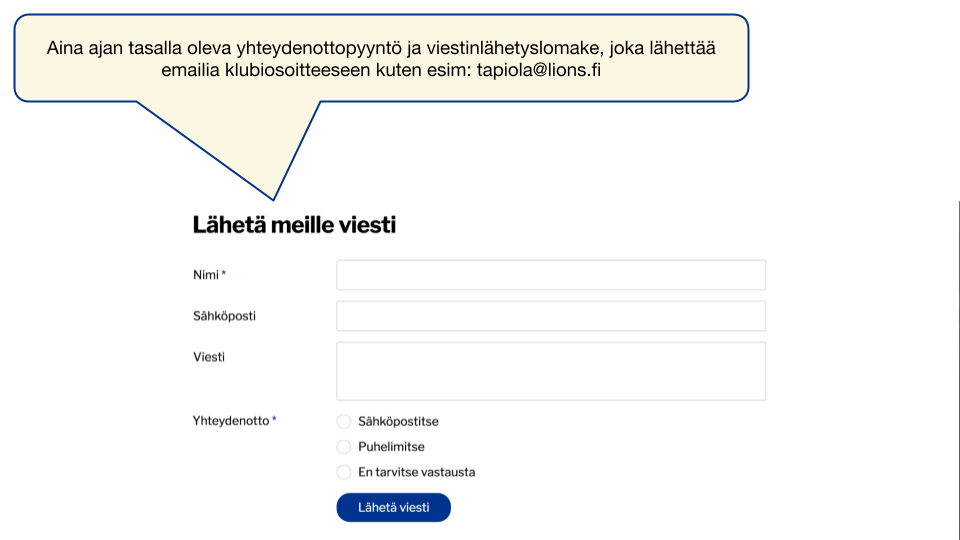Image resolution: width=960 pixels, height=540 pixels.
Task: Select the En tarvitse vastausta radio circle
Action: click(344, 472)
